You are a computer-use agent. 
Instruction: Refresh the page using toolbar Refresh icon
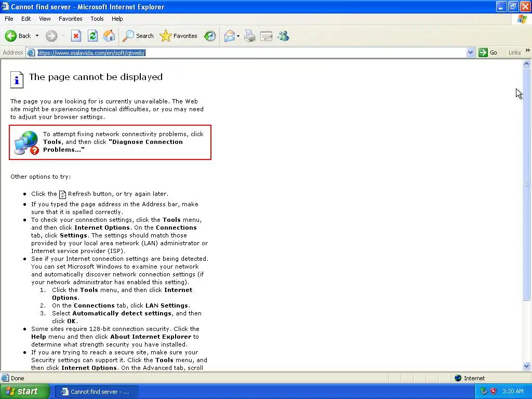click(92, 36)
